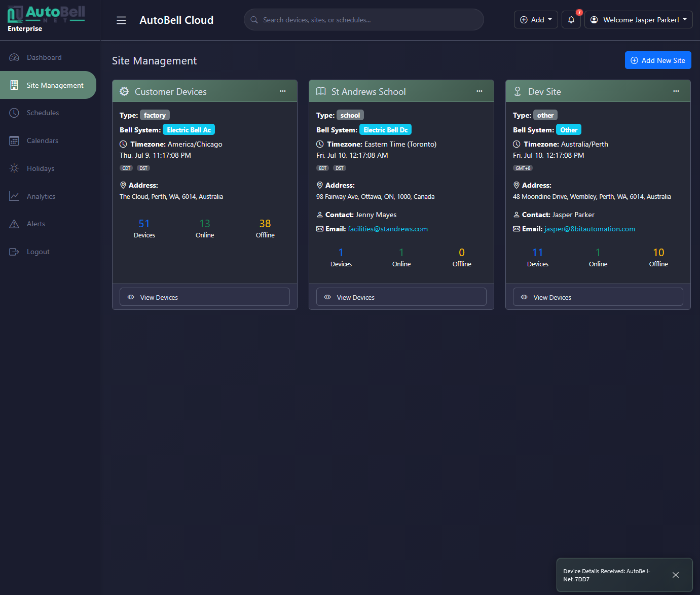The height and width of the screenshot is (595, 700).
Task: Focus the search devices input field
Action: 364,20
